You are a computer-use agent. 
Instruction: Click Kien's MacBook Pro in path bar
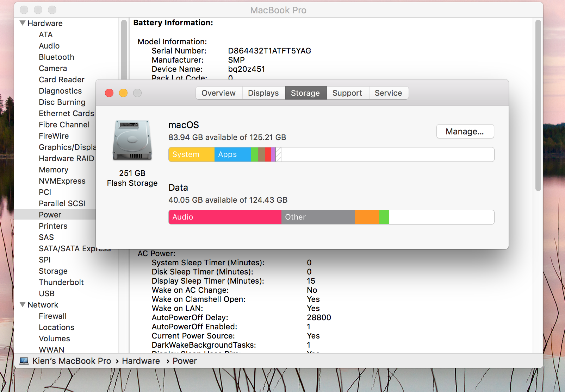click(72, 361)
